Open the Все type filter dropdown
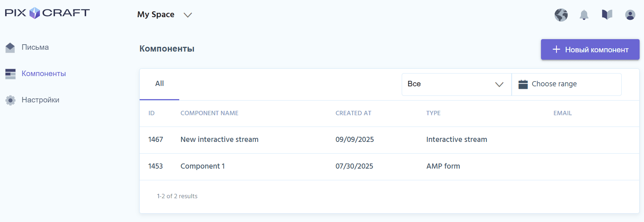The width and height of the screenshot is (644, 222). point(456,84)
